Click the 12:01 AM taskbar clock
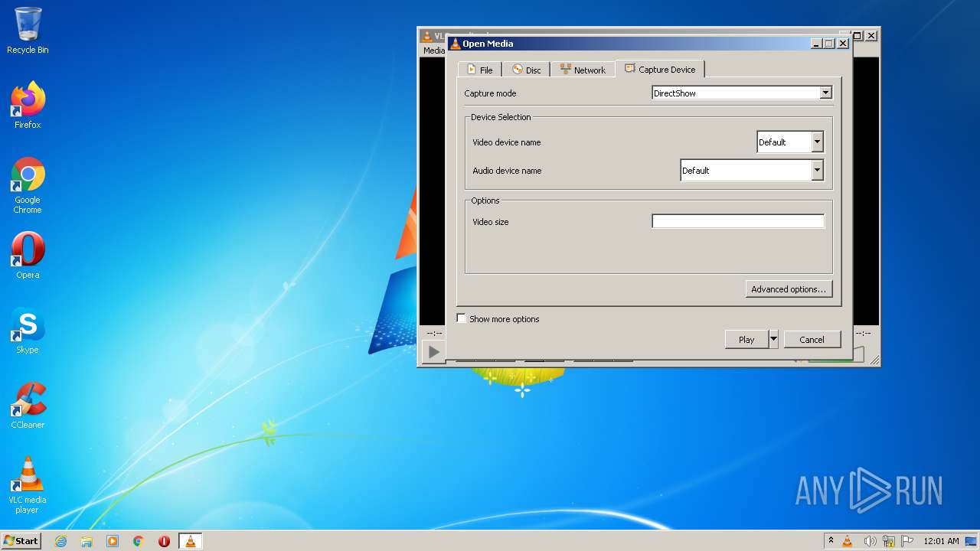980x551 pixels. point(941,541)
